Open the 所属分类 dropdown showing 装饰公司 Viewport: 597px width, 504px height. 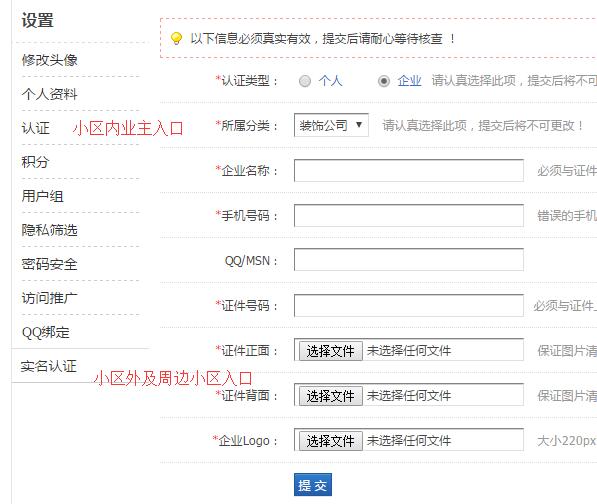[331, 125]
